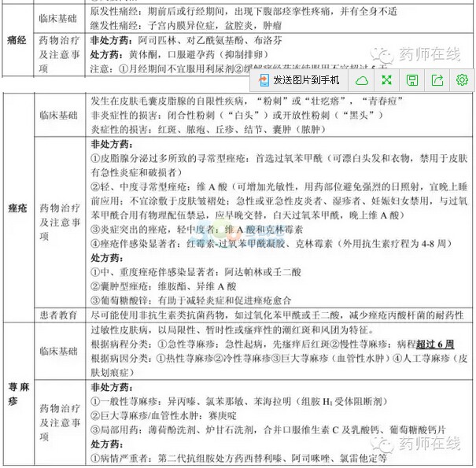Click the line ③局部用药：薄荷酚洗剂

268,430
